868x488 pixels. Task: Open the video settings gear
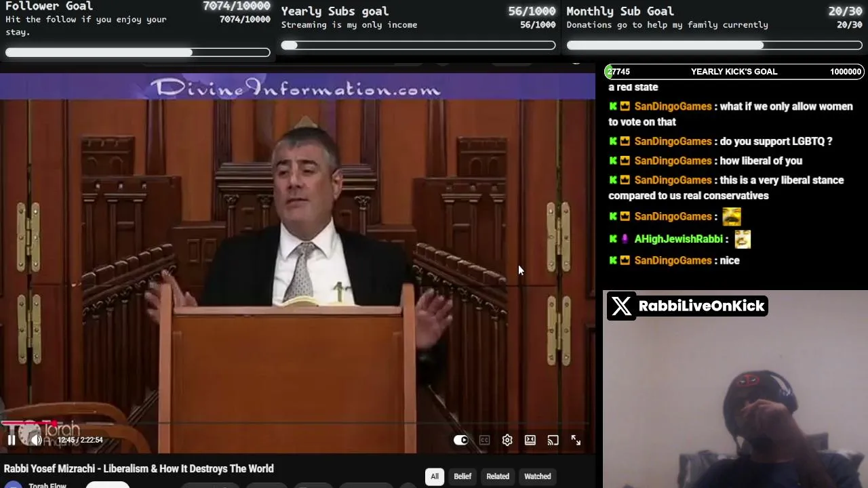point(507,440)
